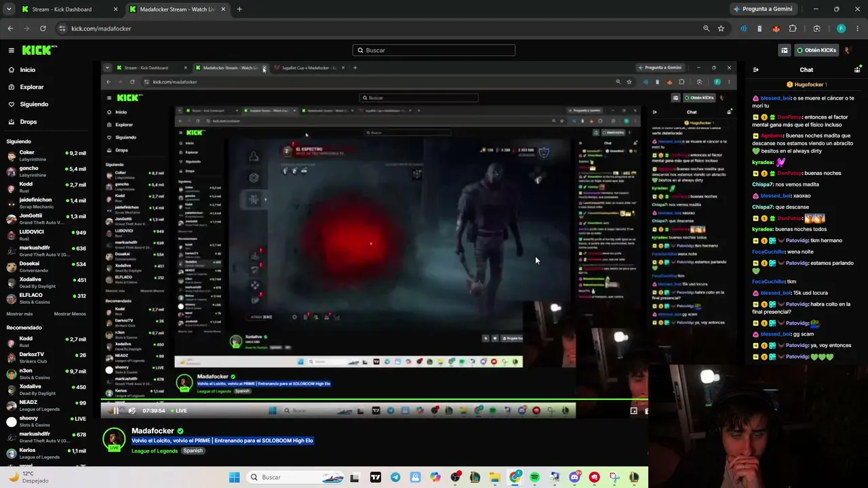Open the Kick sidebar hamburger menu
Screen dimensions: 868x488
tap(12, 50)
